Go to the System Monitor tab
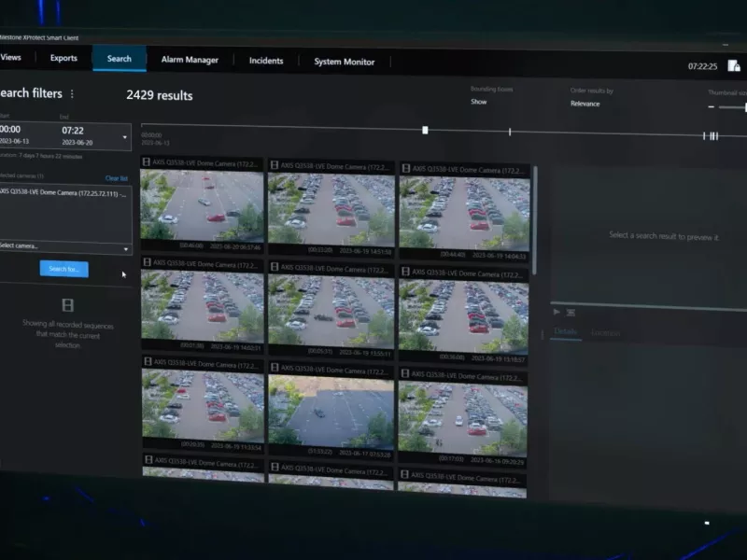 click(344, 62)
